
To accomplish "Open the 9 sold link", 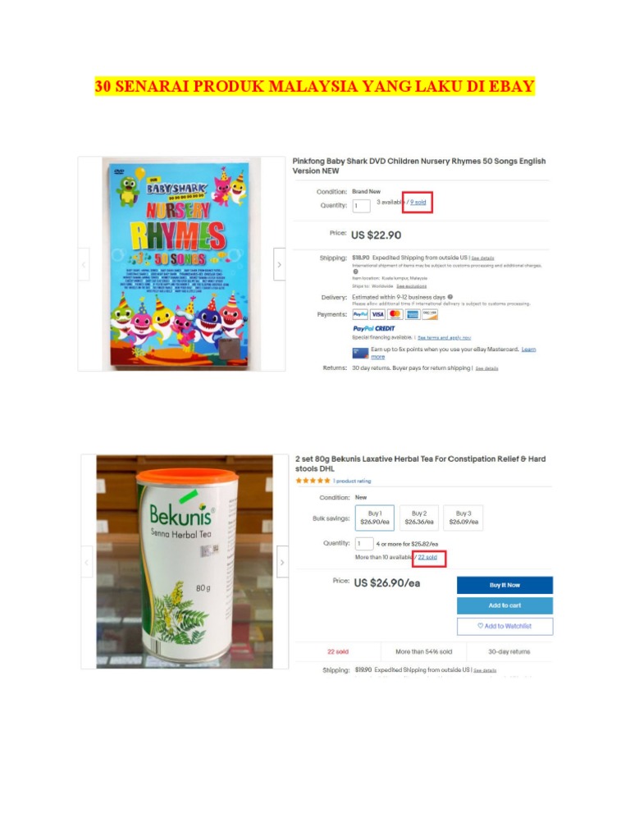I will pyautogui.click(x=418, y=202).
